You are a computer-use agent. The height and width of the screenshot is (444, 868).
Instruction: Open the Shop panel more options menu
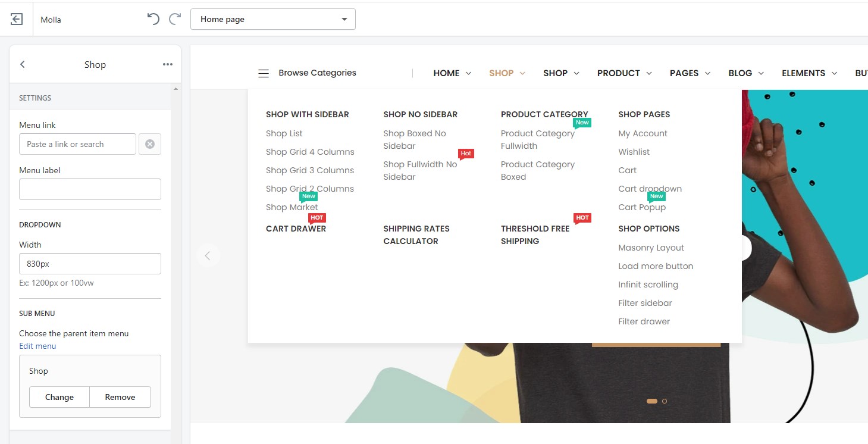(x=168, y=64)
